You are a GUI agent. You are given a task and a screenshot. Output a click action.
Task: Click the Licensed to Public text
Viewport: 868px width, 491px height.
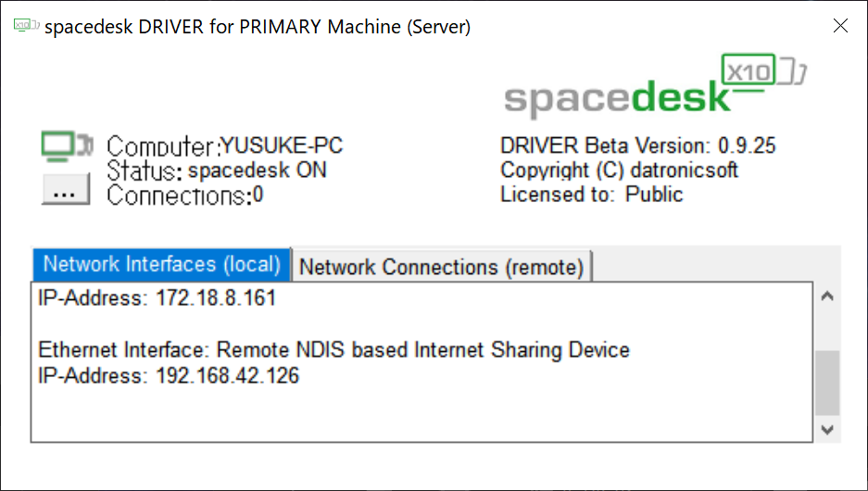pyautogui.click(x=592, y=194)
